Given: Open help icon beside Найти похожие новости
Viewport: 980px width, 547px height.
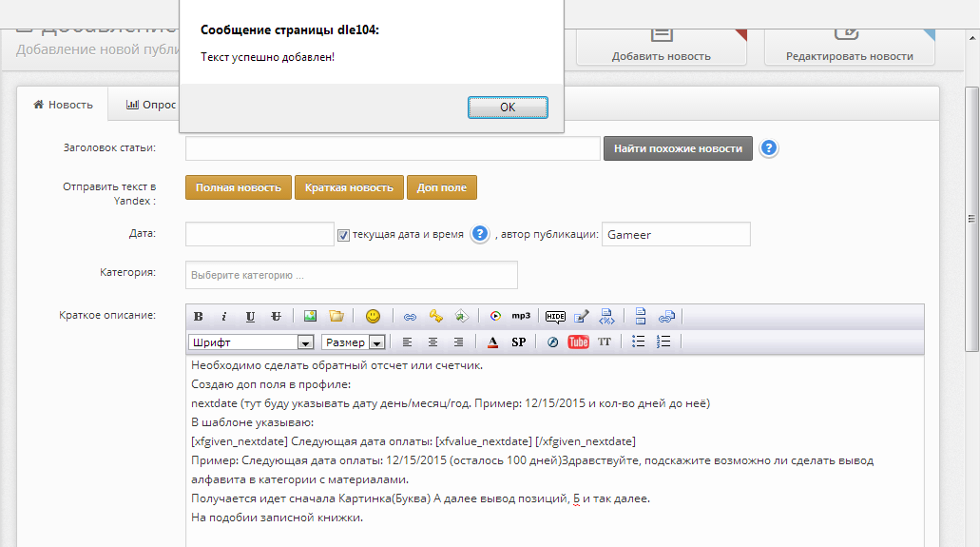Looking at the screenshot, I should [x=769, y=148].
